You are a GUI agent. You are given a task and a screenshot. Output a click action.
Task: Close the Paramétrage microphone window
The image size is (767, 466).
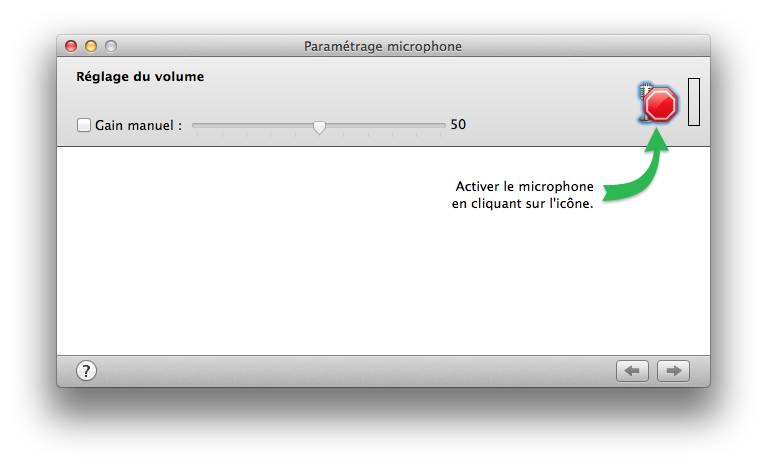click(x=71, y=46)
